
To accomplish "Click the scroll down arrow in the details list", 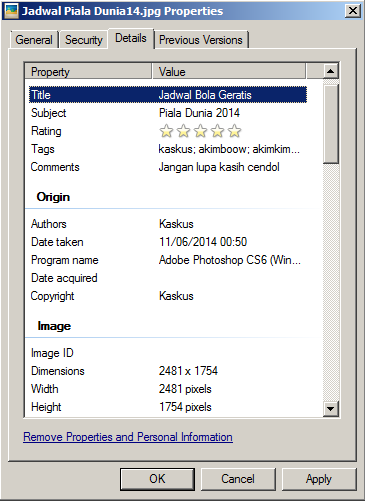I will pos(331,408).
